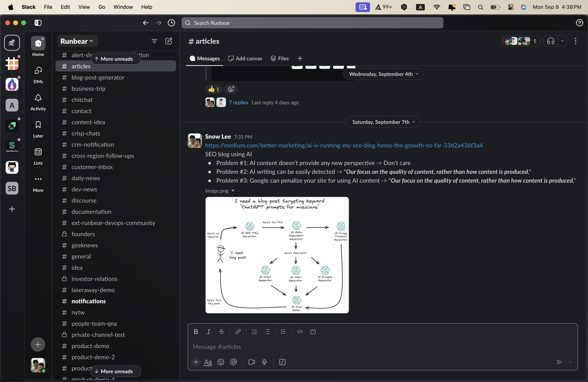Open DMs in the sidebar

click(x=38, y=75)
